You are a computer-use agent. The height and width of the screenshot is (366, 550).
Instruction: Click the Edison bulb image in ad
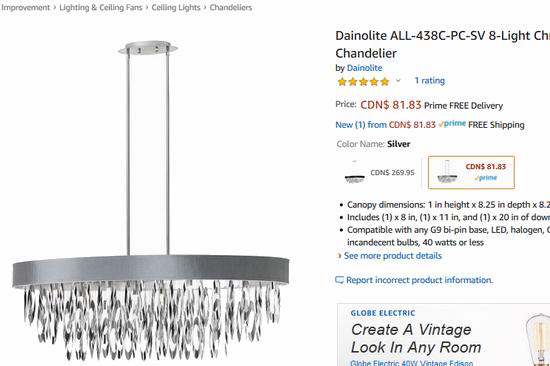(x=538, y=340)
